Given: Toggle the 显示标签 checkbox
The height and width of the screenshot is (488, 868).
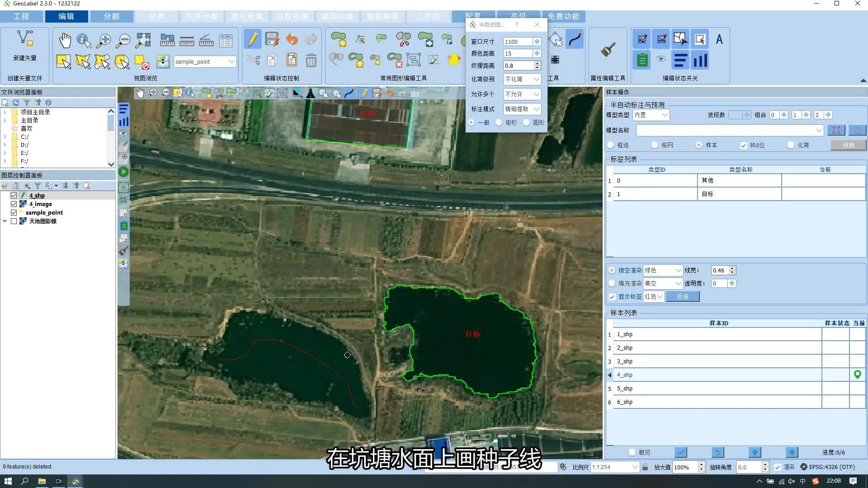Looking at the screenshot, I should [x=612, y=297].
